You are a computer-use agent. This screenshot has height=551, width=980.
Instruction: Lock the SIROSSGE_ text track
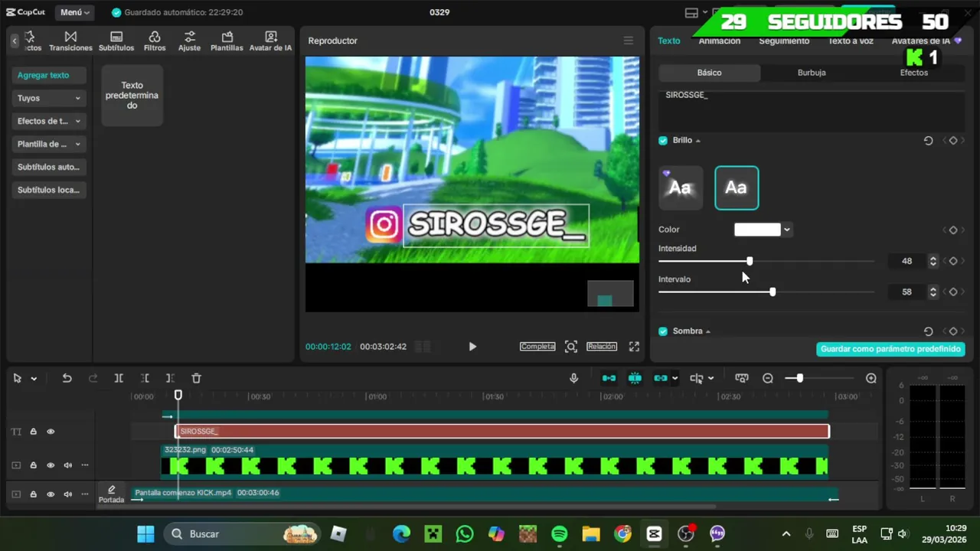[33, 432]
